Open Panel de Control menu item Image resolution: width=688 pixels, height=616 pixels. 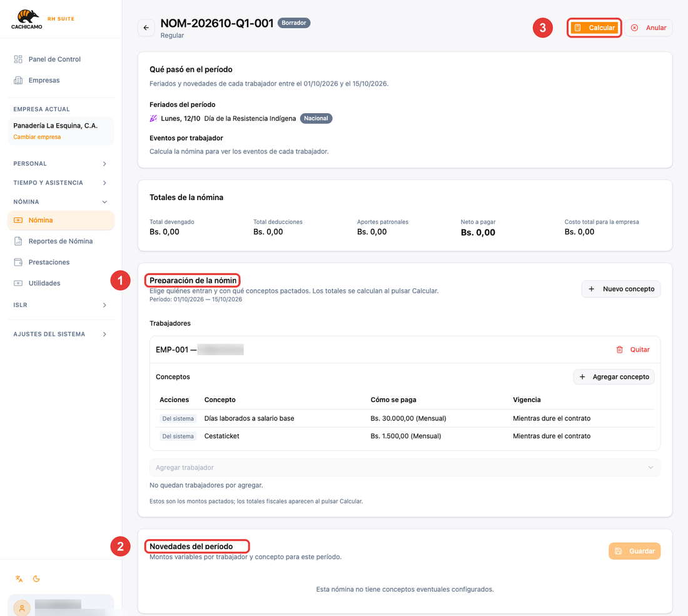point(61,59)
